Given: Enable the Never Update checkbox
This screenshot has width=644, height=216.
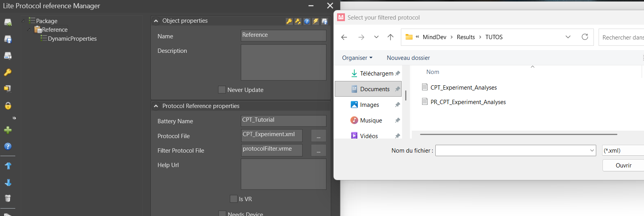Looking at the screenshot, I should click(x=222, y=90).
